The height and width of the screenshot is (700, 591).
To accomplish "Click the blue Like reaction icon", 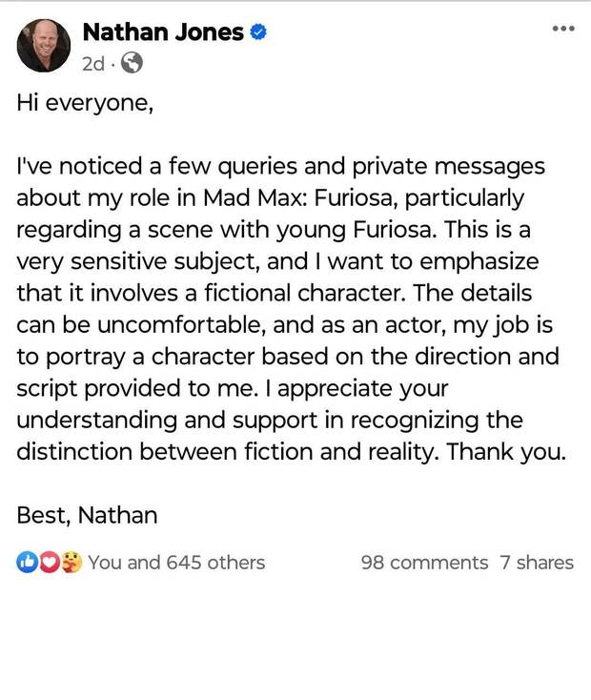I will (27, 562).
